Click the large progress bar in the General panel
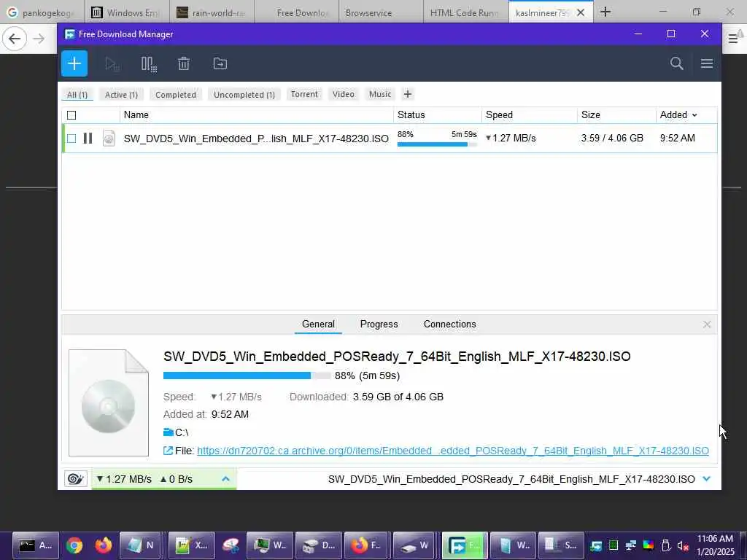Image resolution: width=747 pixels, height=560 pixels. 247,376
